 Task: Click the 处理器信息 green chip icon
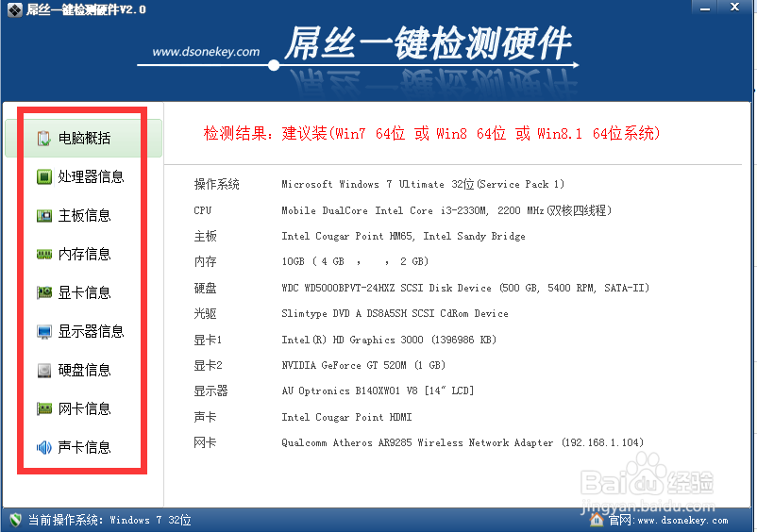coord(44,177)
